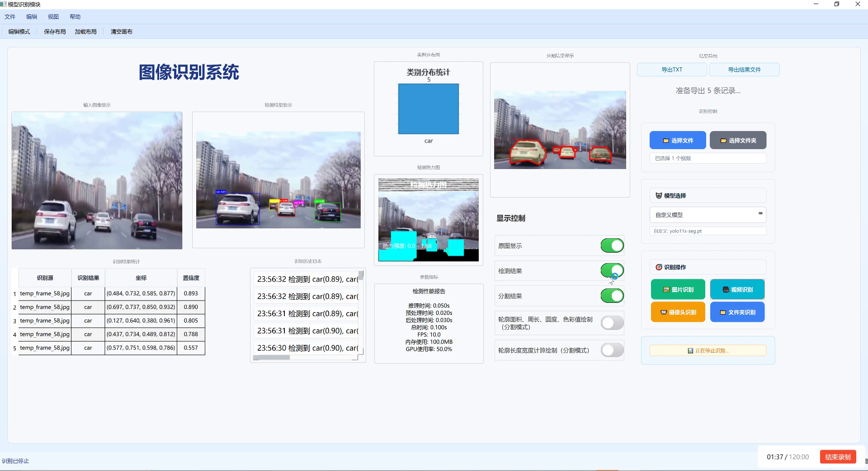Click the blue 选择文件 file picker
Viewport: 868px width, 471px height.
(x=678, y=140)
